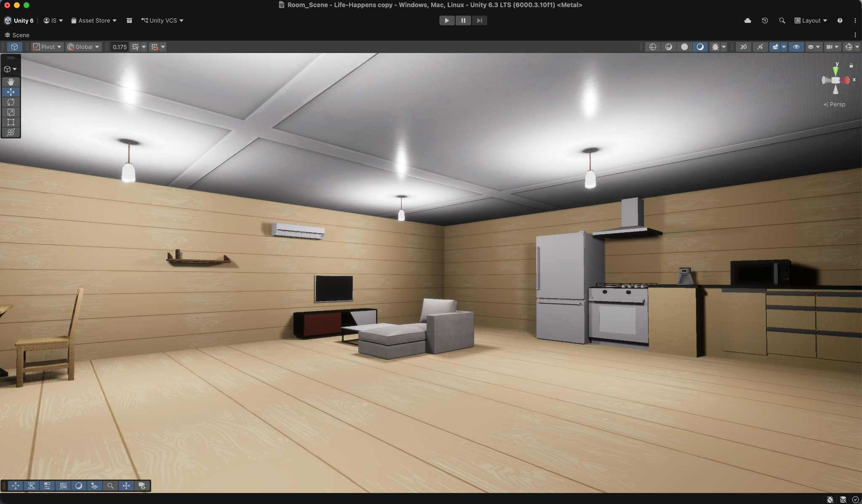Switch to Shaded draw mode

pyautogui.click(x=700, y=47)
